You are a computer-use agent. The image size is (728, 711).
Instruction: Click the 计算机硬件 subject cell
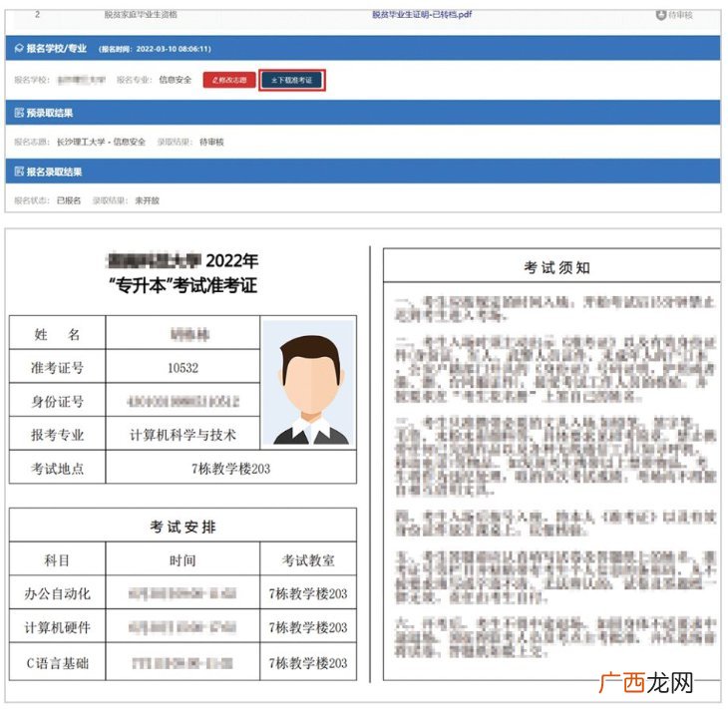click(57, 627)
